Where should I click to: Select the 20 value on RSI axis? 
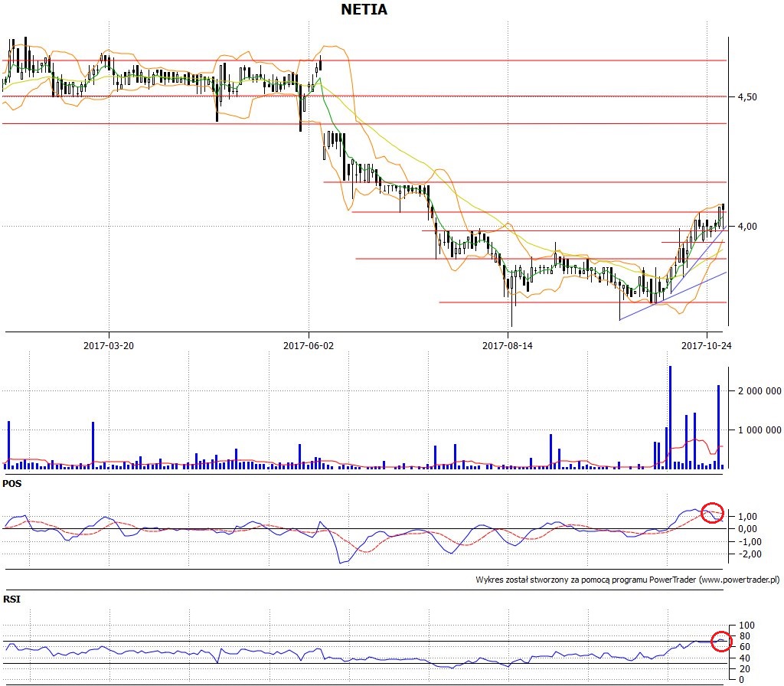tap(744, 669)
